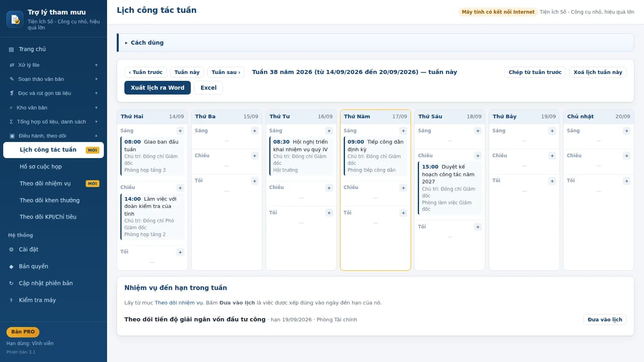Navigate to Tuần sau week
Image resolution: width=644 pixels, height=362 pixels.
tap(226, 72)
